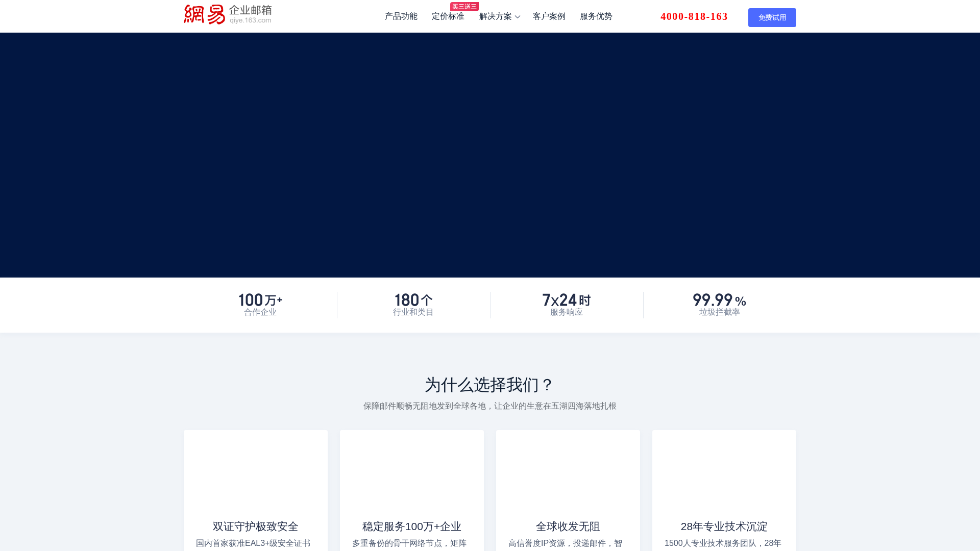Open the 28年专业技术沉淀 card
980x551 pixels.
pyautogui.click(x=724, y=491)
